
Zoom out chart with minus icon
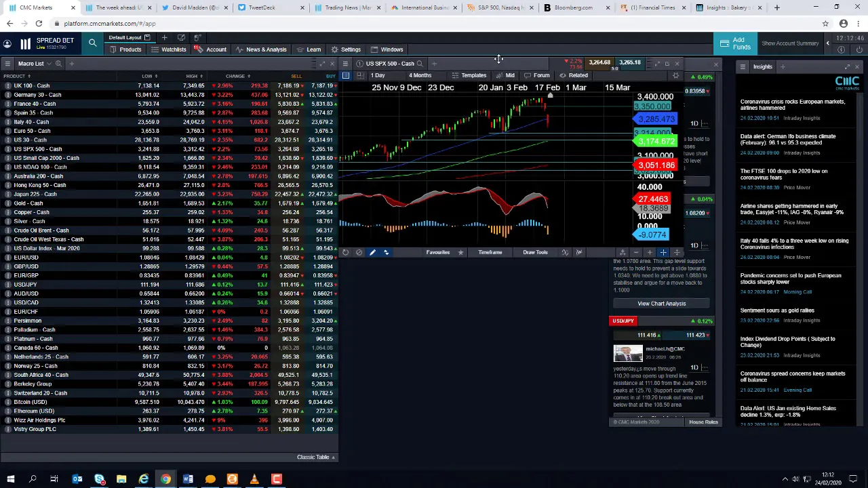(636, 252)
